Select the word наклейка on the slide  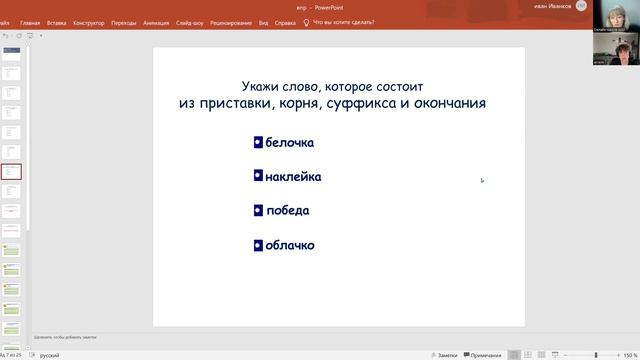pyautogui.click(x=293, y=177)
